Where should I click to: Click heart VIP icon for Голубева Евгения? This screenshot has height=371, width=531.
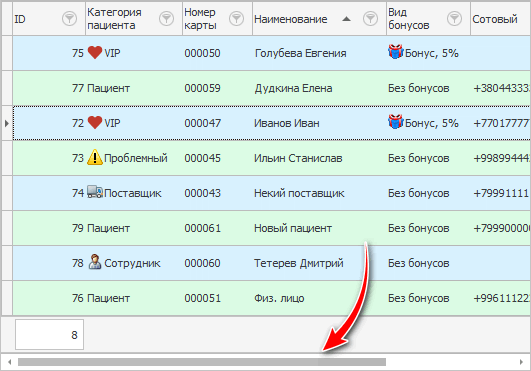[x=95, y=52]
